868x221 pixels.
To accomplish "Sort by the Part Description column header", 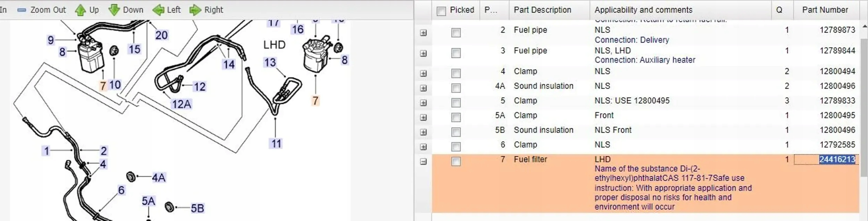I will click(x=542, y=10).
